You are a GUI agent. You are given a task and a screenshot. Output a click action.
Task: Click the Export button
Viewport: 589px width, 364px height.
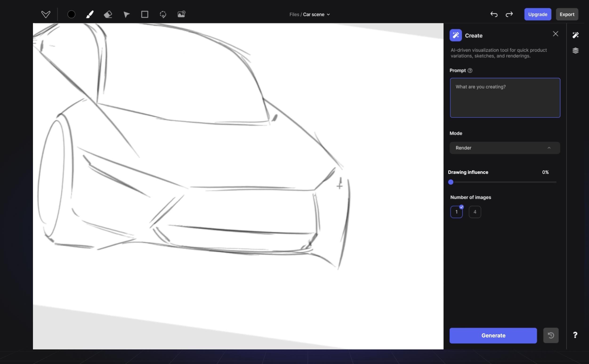(x=567, y=14)
